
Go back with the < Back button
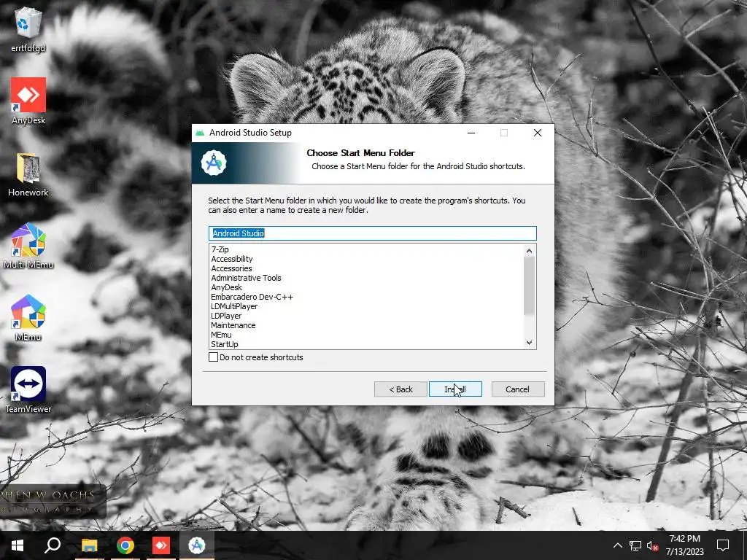[x=400, y=389]
